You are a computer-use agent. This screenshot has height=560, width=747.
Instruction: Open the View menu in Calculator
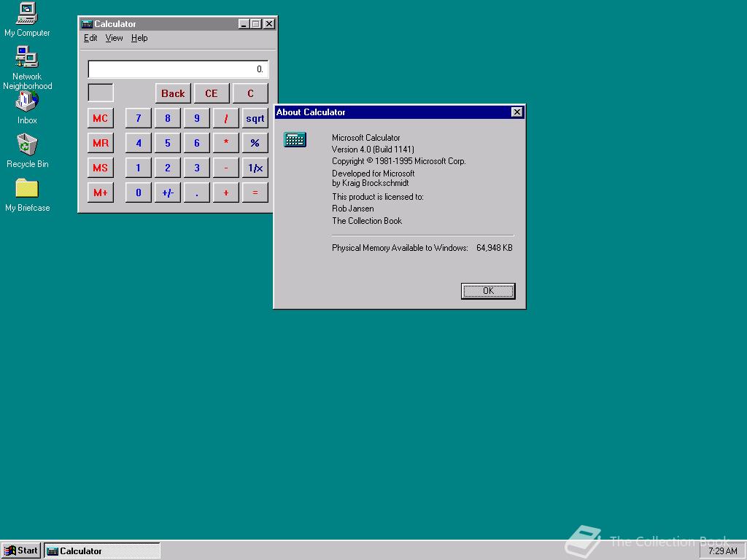pyautogui.click(x=114, y=38)
